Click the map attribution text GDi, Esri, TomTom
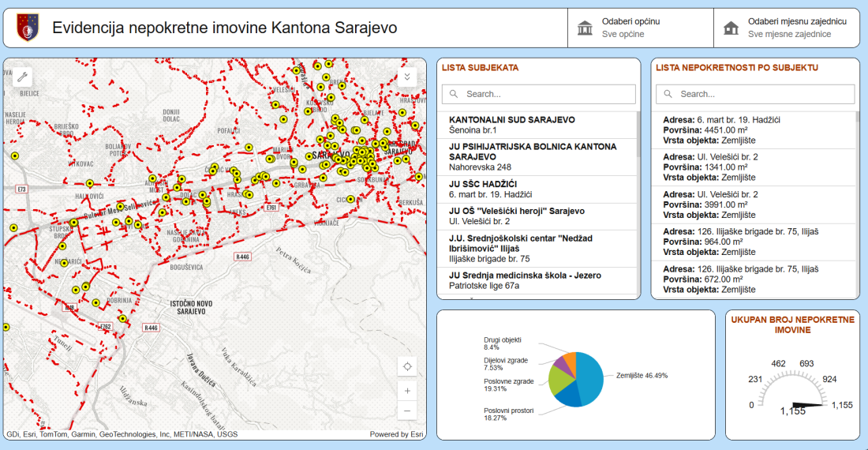The height and width of the screenshot is (450, 868). pyautogui.click(x=122, y=434)
